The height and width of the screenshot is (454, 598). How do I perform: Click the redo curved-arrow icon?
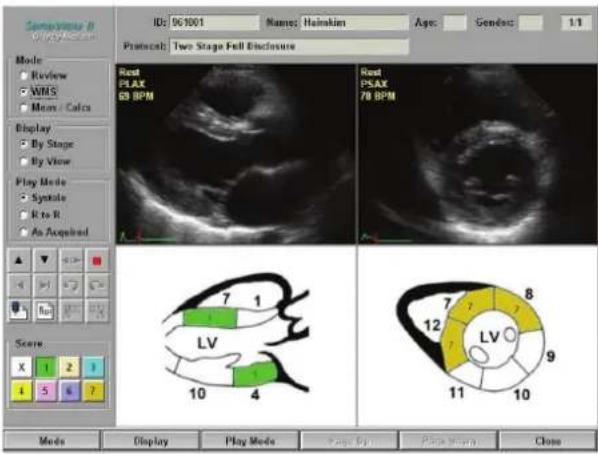pos(96,285)
